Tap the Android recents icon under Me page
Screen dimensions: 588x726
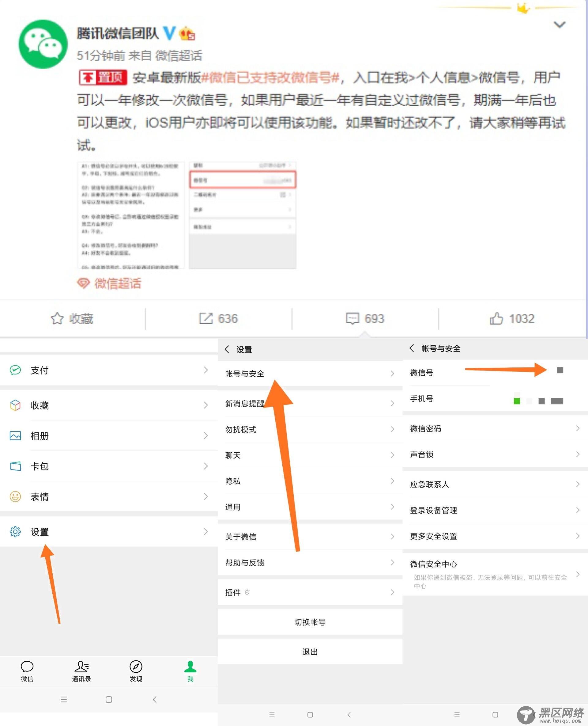click(x=64, y=699)
